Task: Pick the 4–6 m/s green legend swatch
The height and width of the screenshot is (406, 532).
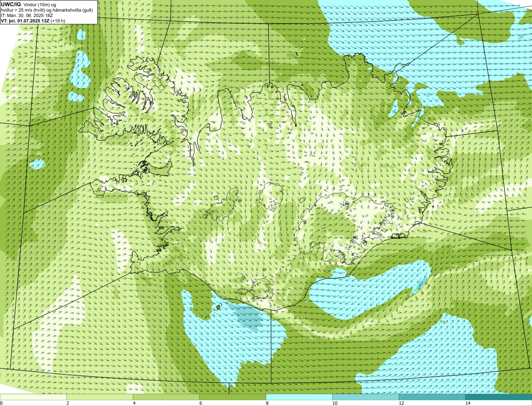Action: 166,397
